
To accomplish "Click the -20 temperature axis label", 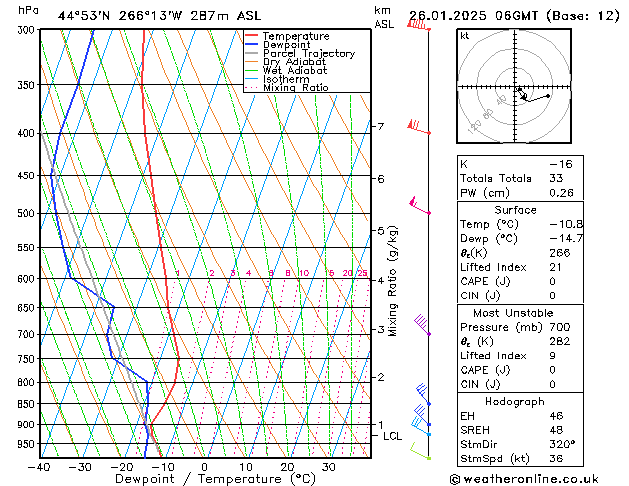I will (x=122, y=467).
